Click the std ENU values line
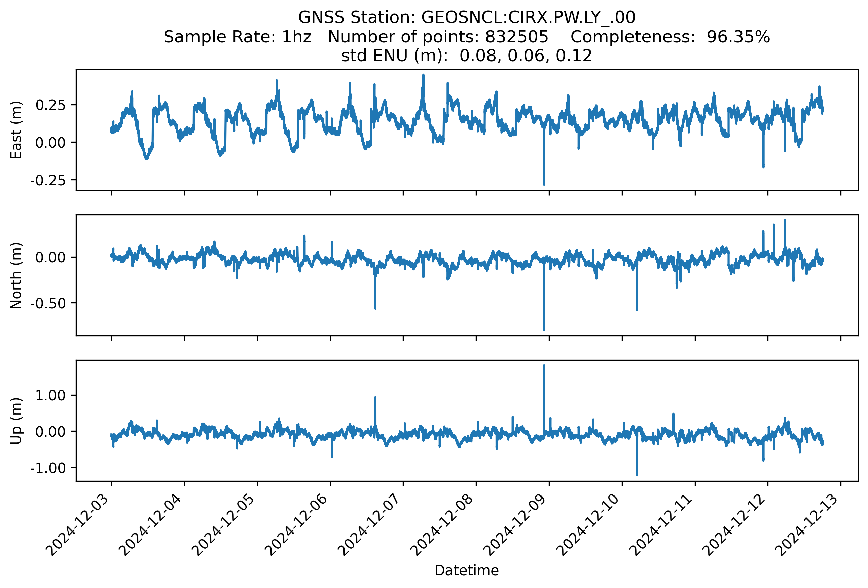The width and height of the screenshot is (868, 588). pyautogui.click(x=467, y=56)
